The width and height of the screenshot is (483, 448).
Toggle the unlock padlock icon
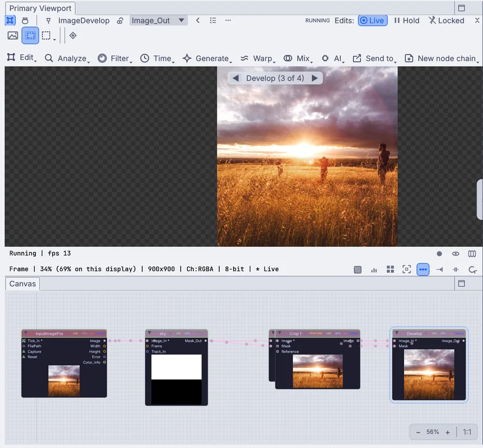120,20
